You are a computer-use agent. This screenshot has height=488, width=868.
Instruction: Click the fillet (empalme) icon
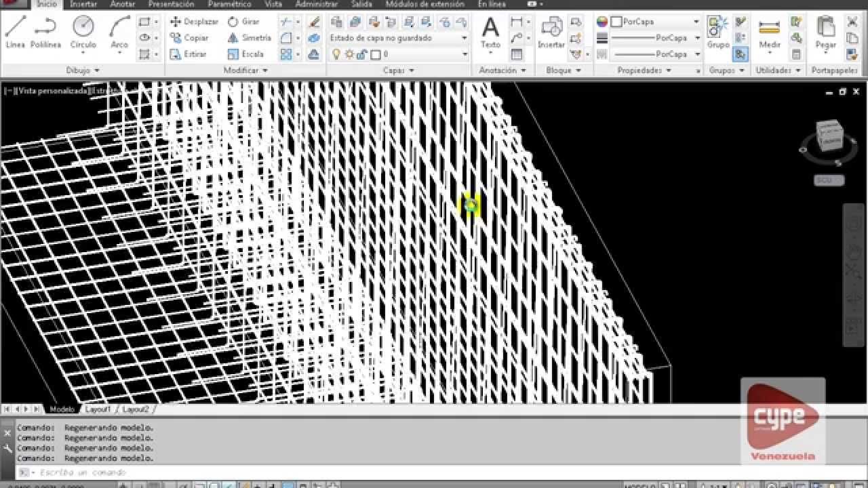point(286,38)
